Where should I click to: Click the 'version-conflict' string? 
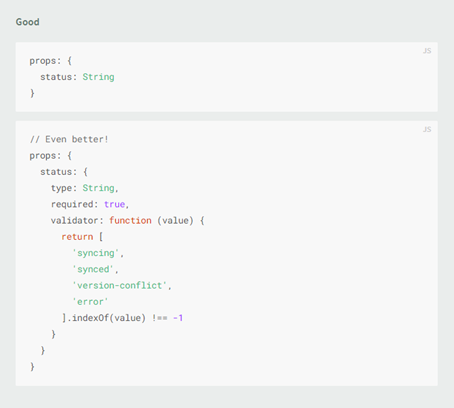119,285
